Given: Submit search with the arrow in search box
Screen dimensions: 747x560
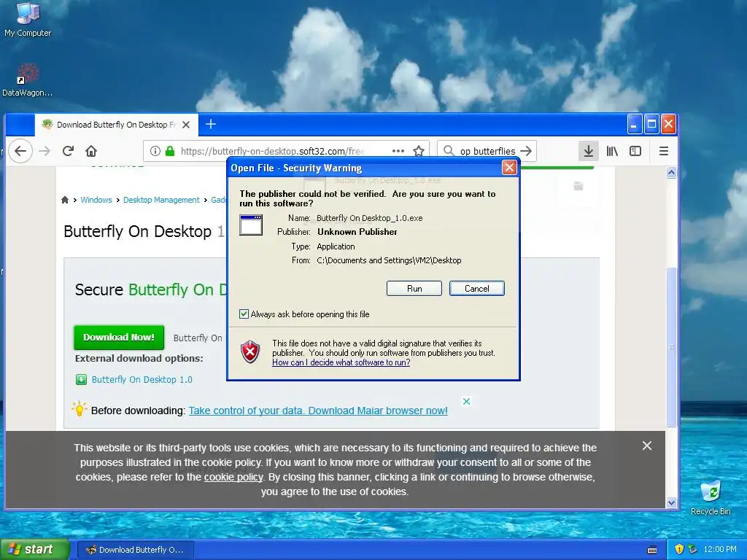Looking at the screenshot, I should pyautogui.click(x=526, y=151).
